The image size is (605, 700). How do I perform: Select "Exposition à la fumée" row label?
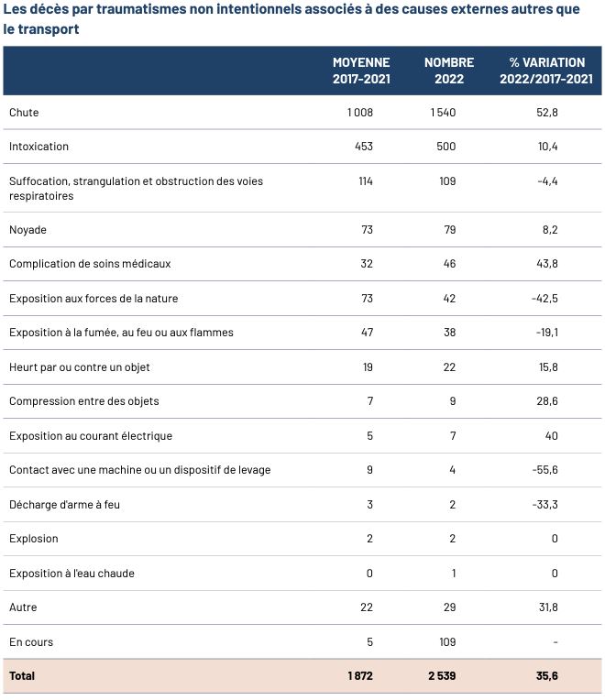[121, 333]
